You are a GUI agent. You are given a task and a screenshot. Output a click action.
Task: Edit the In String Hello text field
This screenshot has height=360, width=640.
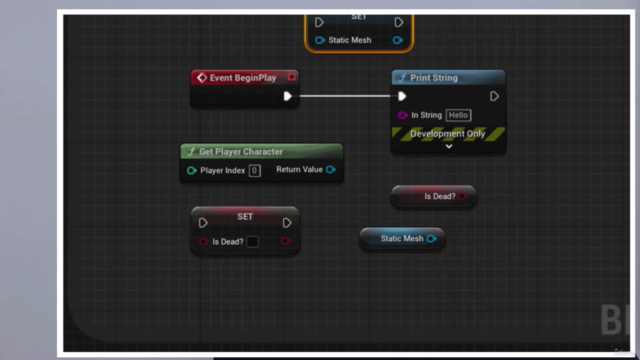click(x=458, y=115)
